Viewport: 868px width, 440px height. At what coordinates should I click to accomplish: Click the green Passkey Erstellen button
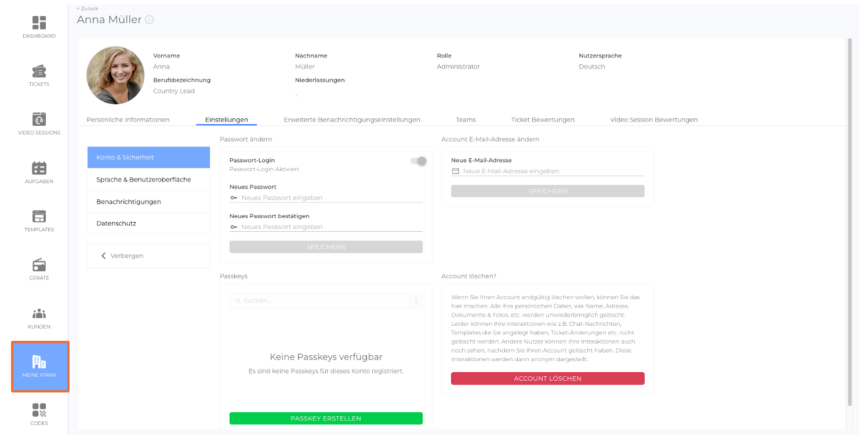tap(326, 419)
